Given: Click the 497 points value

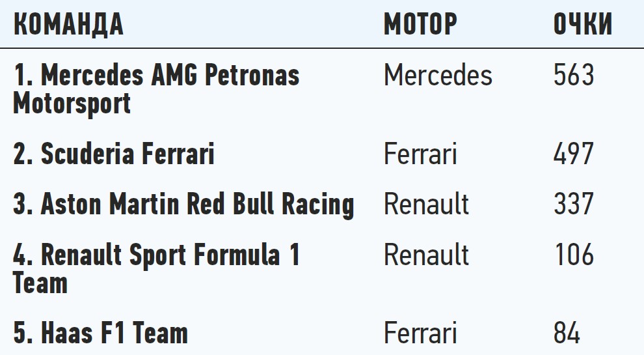Looking at the screenshot, I should (x=574, y=154).
